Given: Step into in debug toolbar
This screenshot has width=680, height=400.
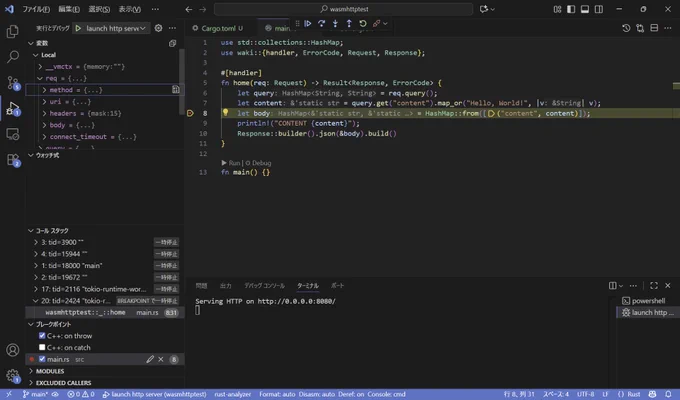Looking at the screenshot, I should coord(335,23).
